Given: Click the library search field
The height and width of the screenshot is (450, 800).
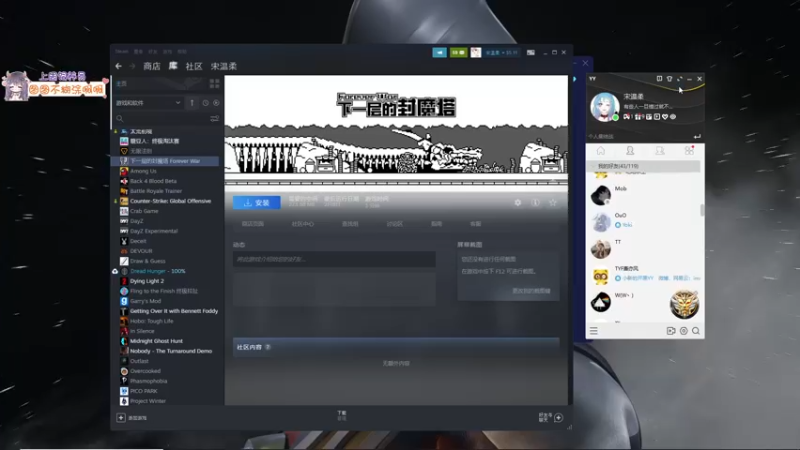Looking at the screenshot, I should coord(161,118).
